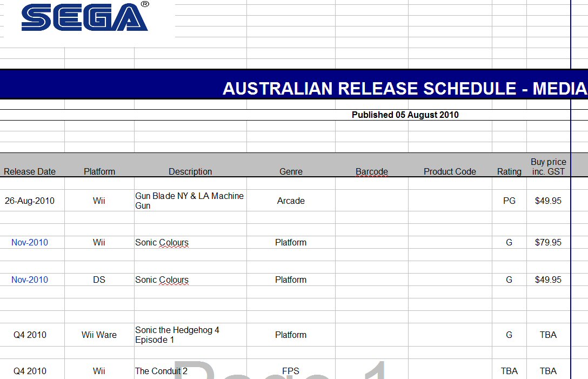Select Nov-2010 date in the Wii Sonic Colours row
The height and width of the screenshot is (379, 588).
tap(32, 242)
